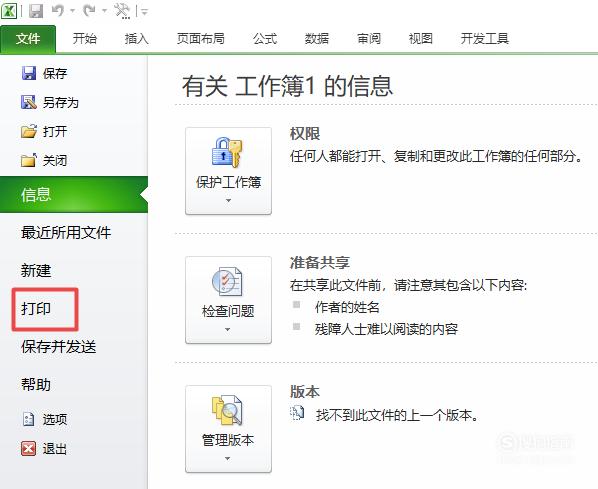Open 最近所用文件 list

pos(66,232)
